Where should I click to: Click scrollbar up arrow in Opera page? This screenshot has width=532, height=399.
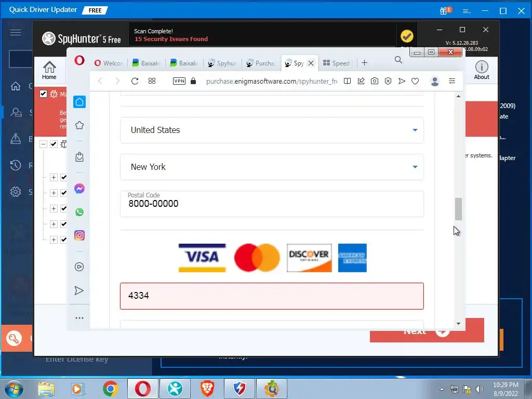point(458,96)
